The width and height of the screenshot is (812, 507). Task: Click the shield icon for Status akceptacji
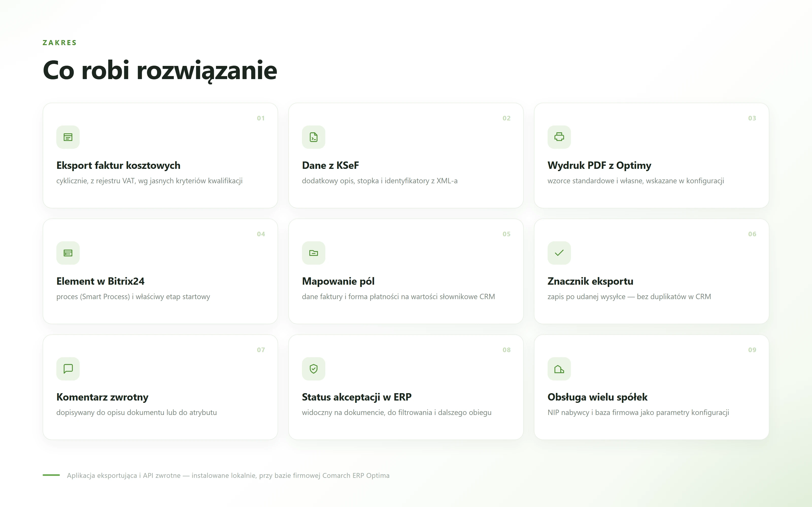click(x=314, y=369)
